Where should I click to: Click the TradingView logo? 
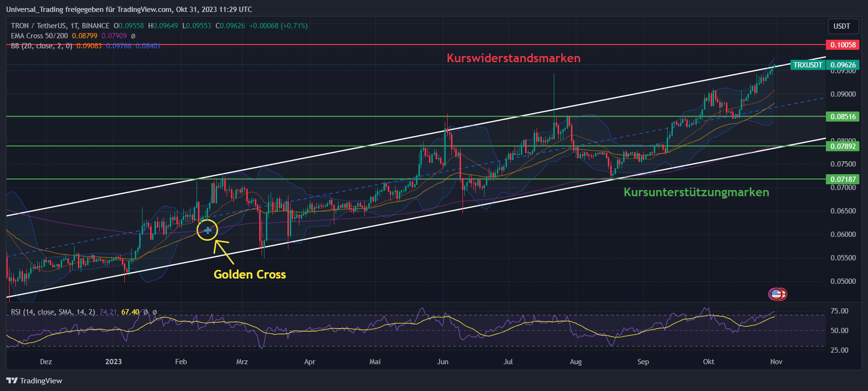34,380
